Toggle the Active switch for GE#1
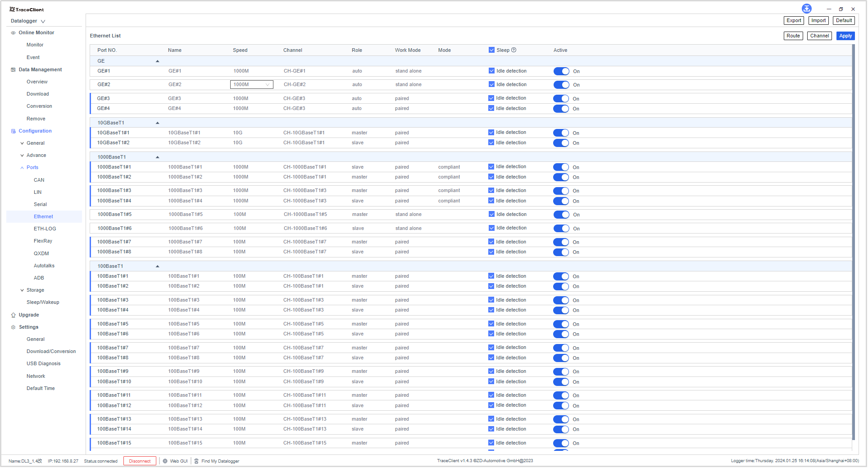Image resolution: width=868 pixels, height=468 pixels. pyautogui.click(x=561, y=71)
